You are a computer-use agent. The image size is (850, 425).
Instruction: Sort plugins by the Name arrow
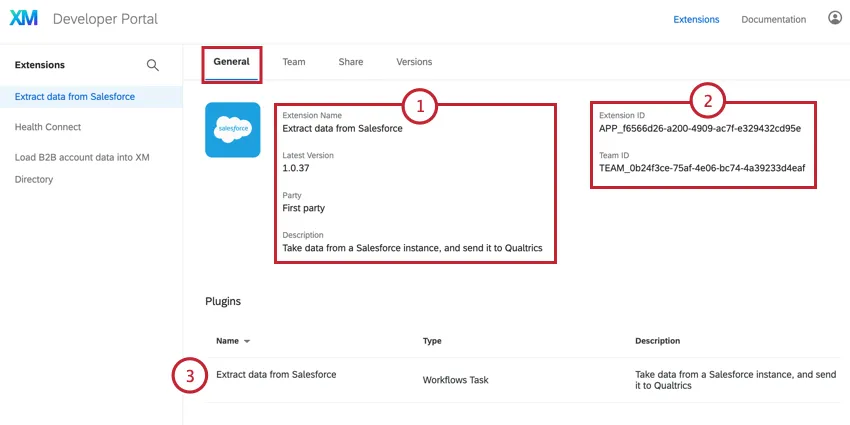click(247, 341)
